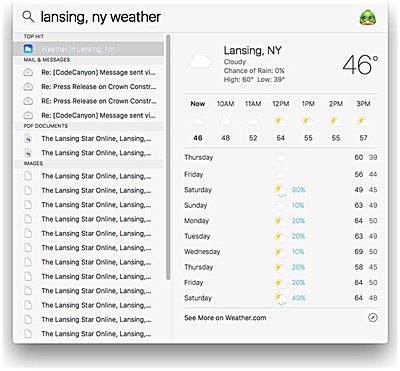The width and height of the screenshot is (400, 371).
Task: Click the large cloud icon beside Lansing, NY
Action: click(x=201, y=61)
